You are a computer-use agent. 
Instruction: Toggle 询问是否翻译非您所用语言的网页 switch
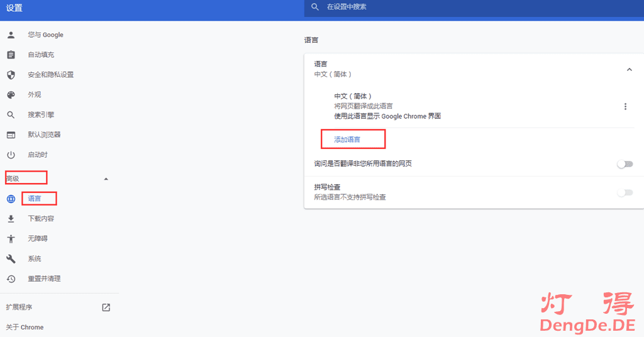[624, 164]
